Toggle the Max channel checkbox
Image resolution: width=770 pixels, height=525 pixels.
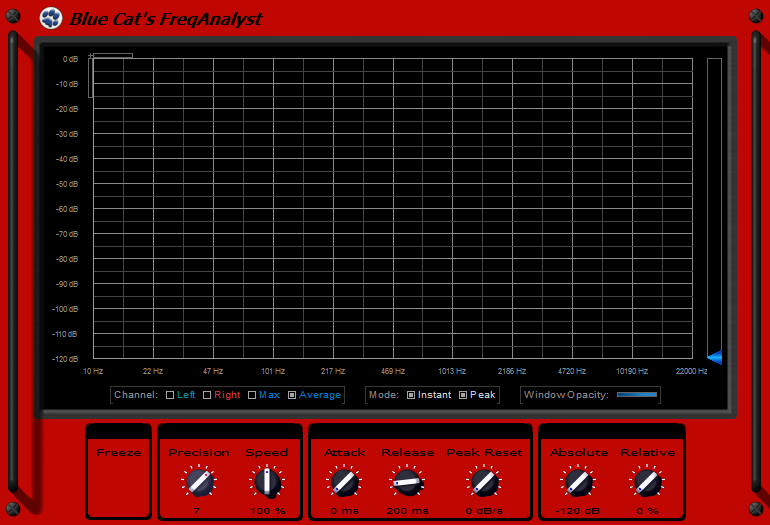coord(252,395)
